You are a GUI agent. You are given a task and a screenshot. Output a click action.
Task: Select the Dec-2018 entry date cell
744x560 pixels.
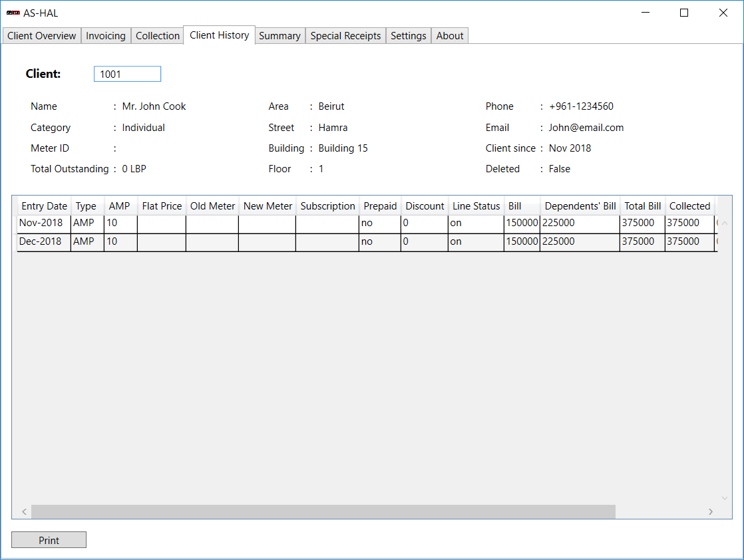[44, 241]
